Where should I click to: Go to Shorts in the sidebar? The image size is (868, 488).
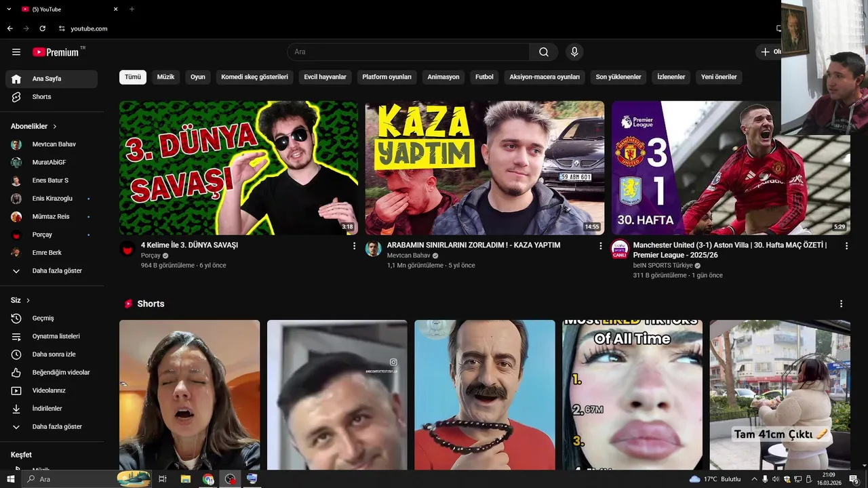(52, 97)
